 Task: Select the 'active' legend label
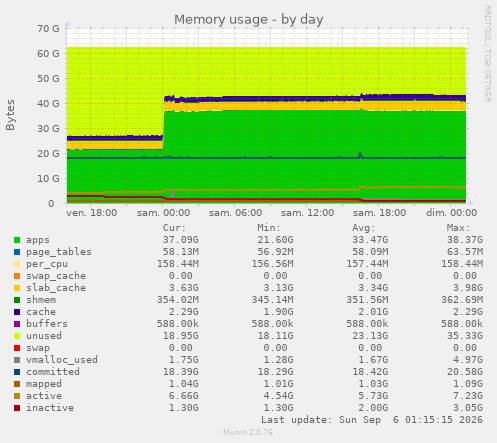(x=44, y=396)
